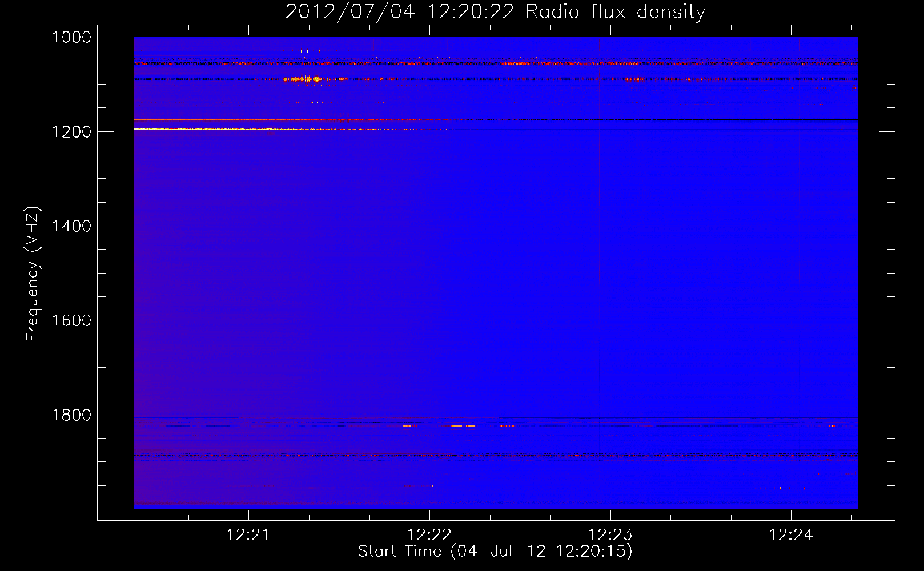Click the 12:21 time axis label
924x571 pixels.
pos(248,534)
